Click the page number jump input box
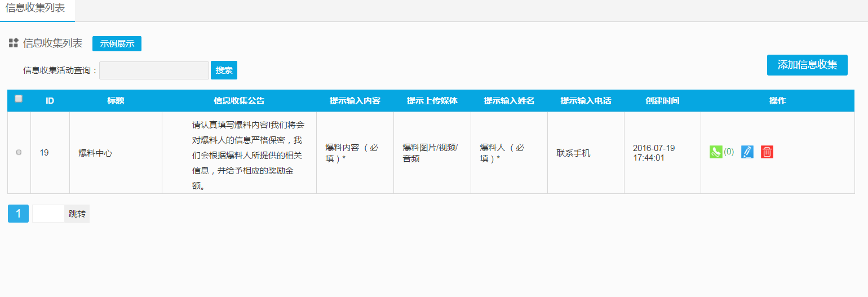The width and height of the screenshot is (868, 297). click(x=48, y=214)
